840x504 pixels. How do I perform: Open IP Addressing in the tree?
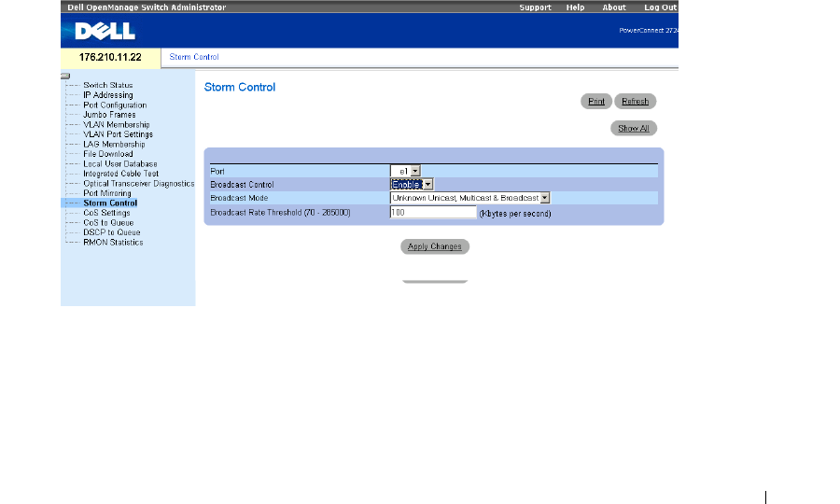coord(107,95)
